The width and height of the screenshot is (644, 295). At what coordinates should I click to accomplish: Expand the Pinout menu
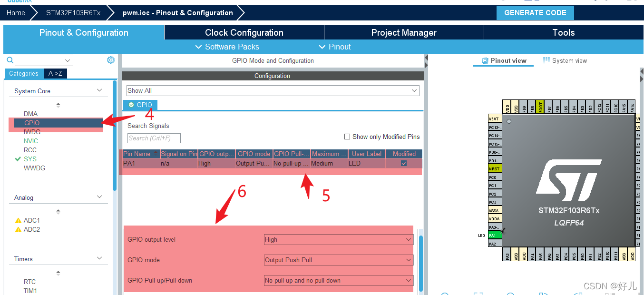[x=335, y=47]
